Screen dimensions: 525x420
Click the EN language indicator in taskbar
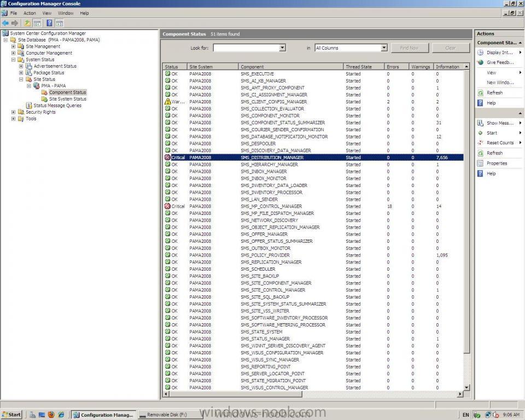[x=465, y=415]
